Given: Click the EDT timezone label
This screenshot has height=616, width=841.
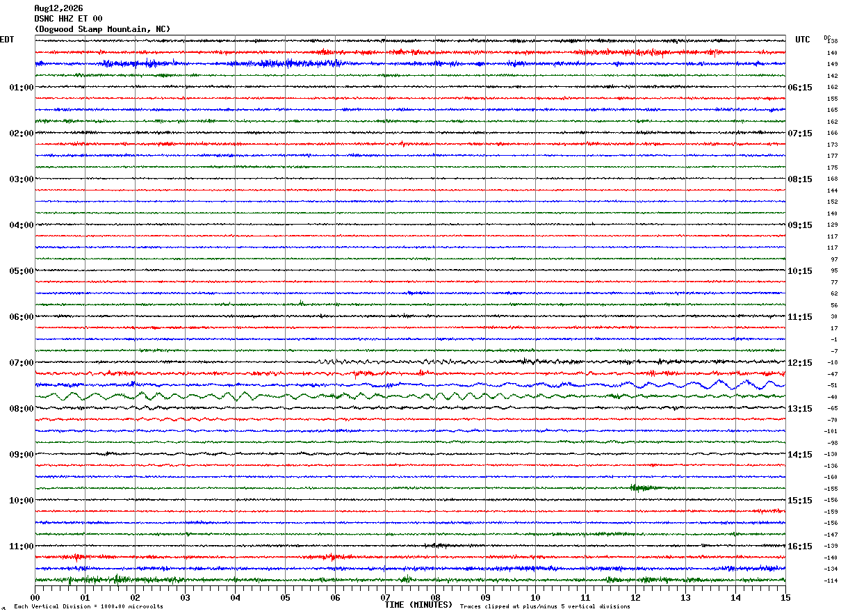Looking at the screenshot, I should click(7, 40).
